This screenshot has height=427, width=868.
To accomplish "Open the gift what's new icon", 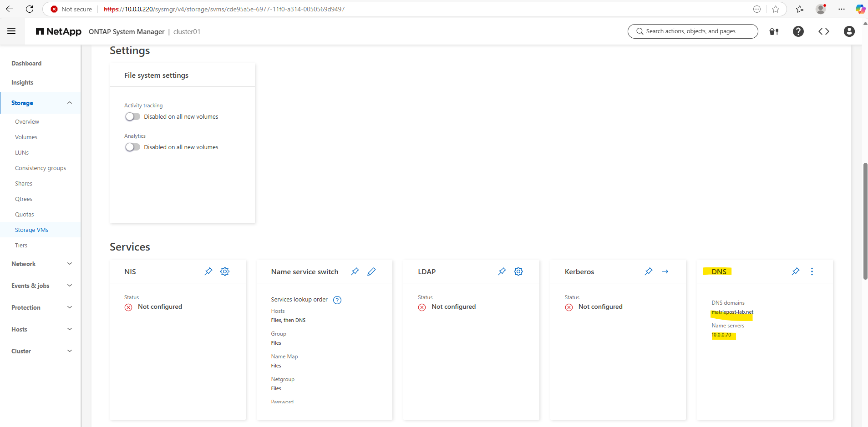I will click(774, 31).
